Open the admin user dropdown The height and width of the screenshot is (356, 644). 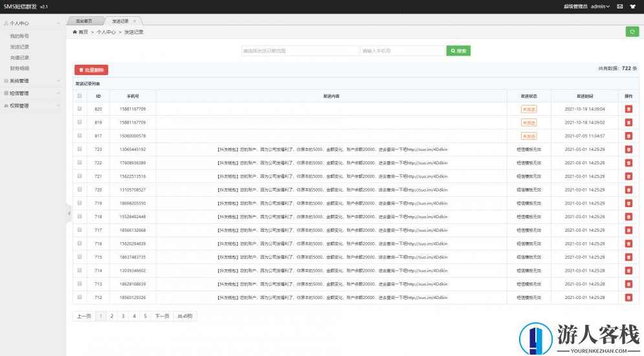point(599,6)
